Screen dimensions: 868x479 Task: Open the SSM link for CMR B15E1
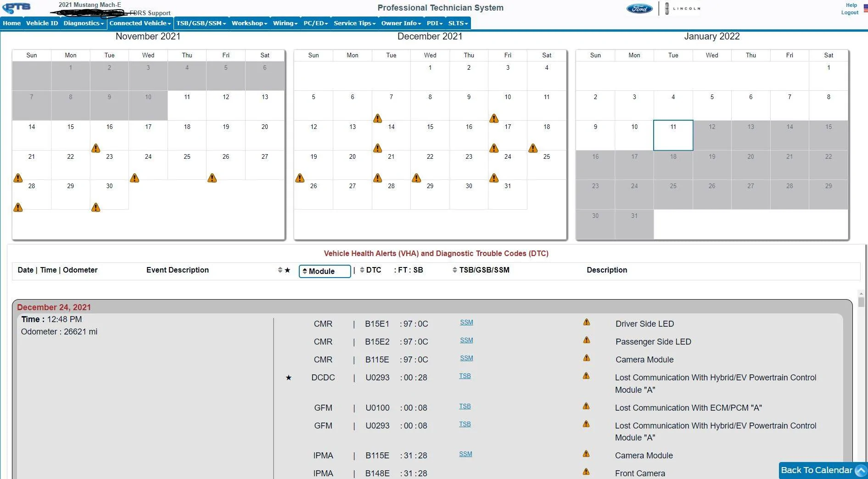[466, 322]
